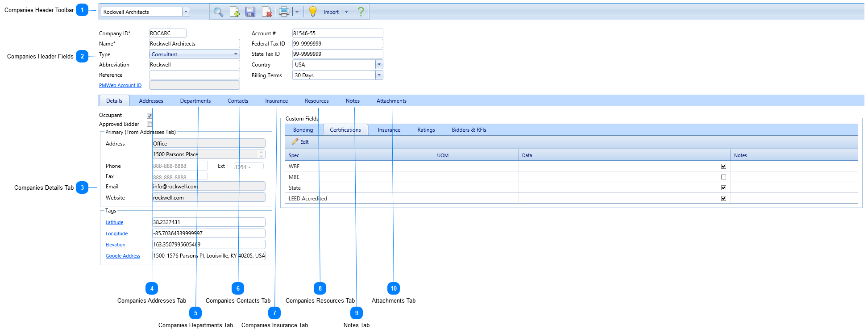Screen dimensions: 868x333
Task: Click the delete record icon
Action: [267, 12]
